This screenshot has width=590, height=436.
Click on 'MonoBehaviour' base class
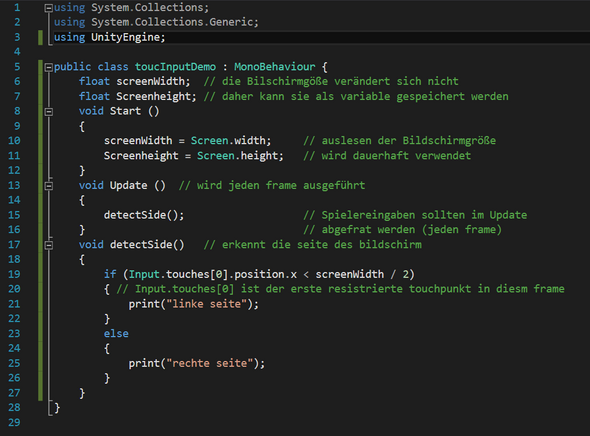point(275,67)
